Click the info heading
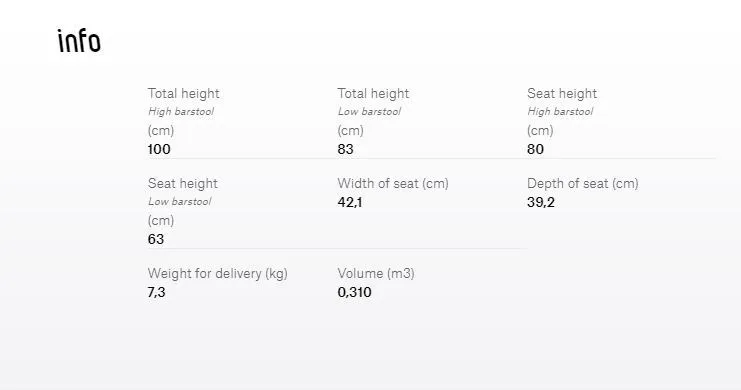The image size is (741, 390). coord(79,41)
